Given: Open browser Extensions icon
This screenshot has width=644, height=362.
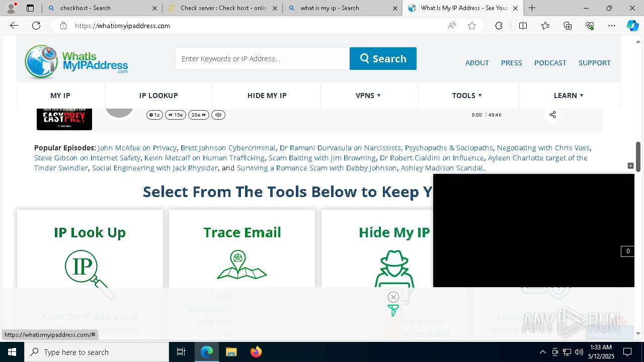Looking at the screenshot, I should point(499,26).
